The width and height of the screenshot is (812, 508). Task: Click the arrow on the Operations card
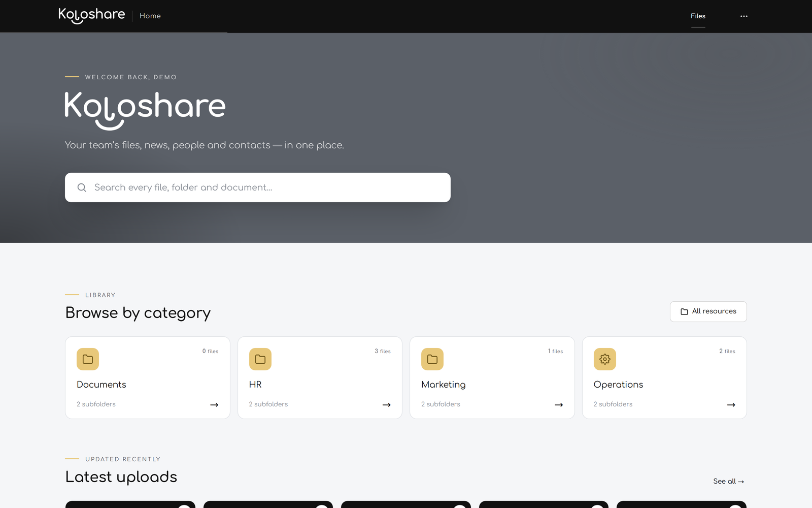[x=731, y=405]
